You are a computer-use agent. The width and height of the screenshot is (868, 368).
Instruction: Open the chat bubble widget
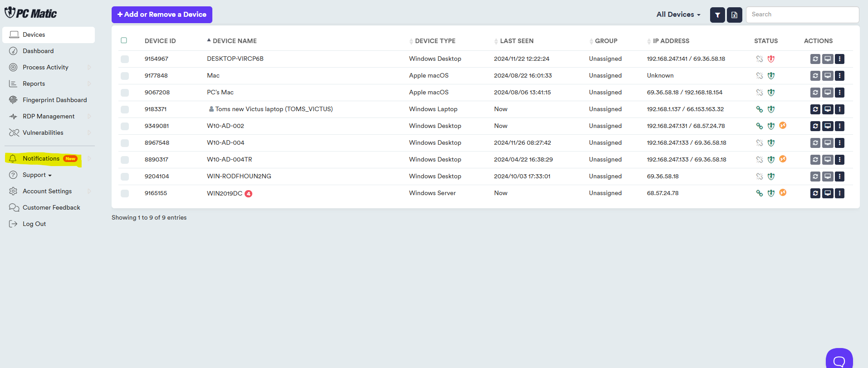[x=839, y=360]
